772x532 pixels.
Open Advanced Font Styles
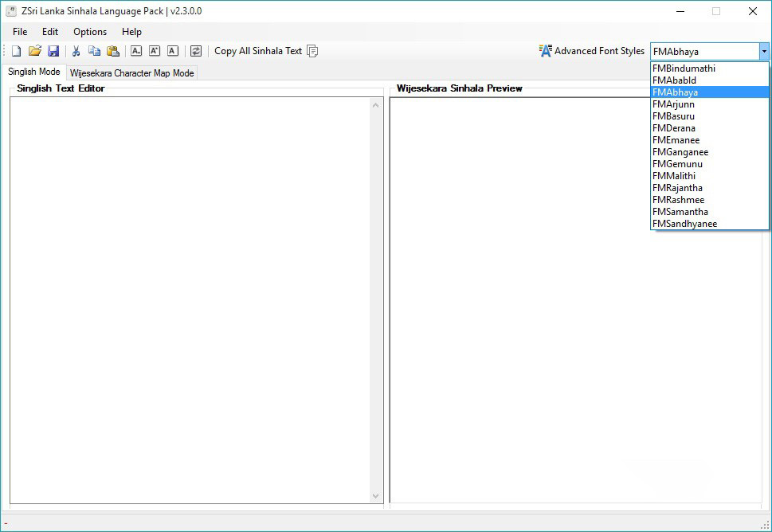(x=591, y=50)
